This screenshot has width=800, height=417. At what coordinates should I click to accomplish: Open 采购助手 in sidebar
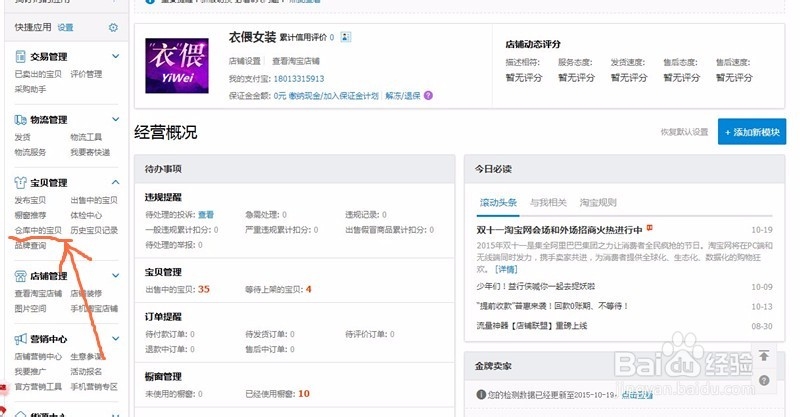[30, 89]
